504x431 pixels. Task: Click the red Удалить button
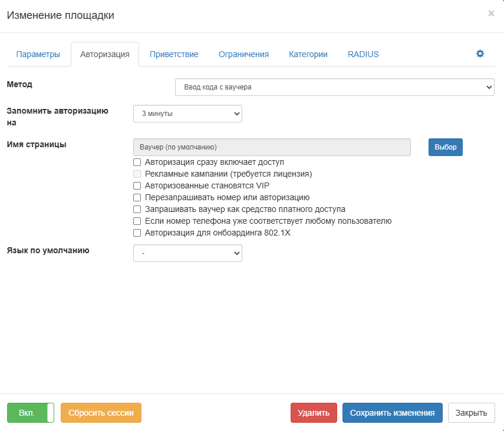point(314,413)
